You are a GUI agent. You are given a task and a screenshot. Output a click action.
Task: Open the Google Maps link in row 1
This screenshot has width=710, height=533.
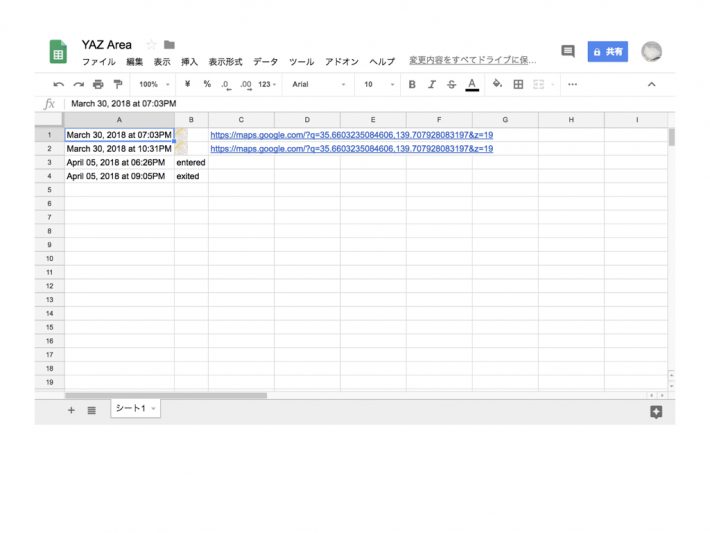(x=351, y=135)
